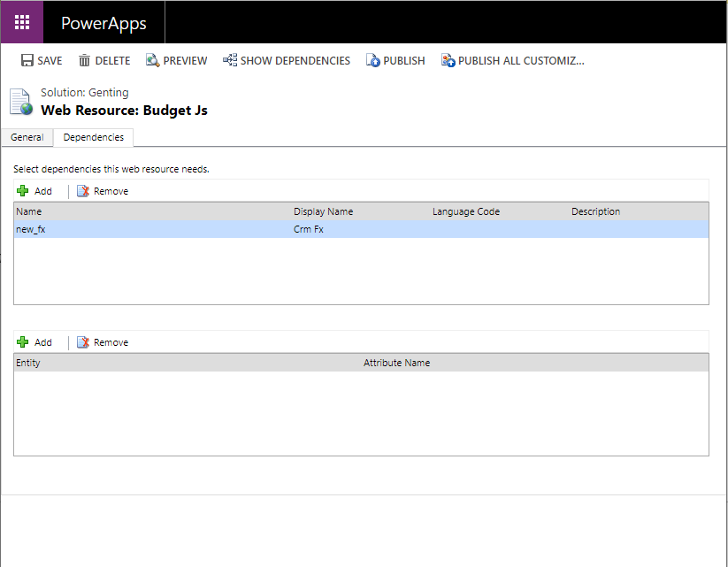Click the Name column header

[x=29, y=211]
